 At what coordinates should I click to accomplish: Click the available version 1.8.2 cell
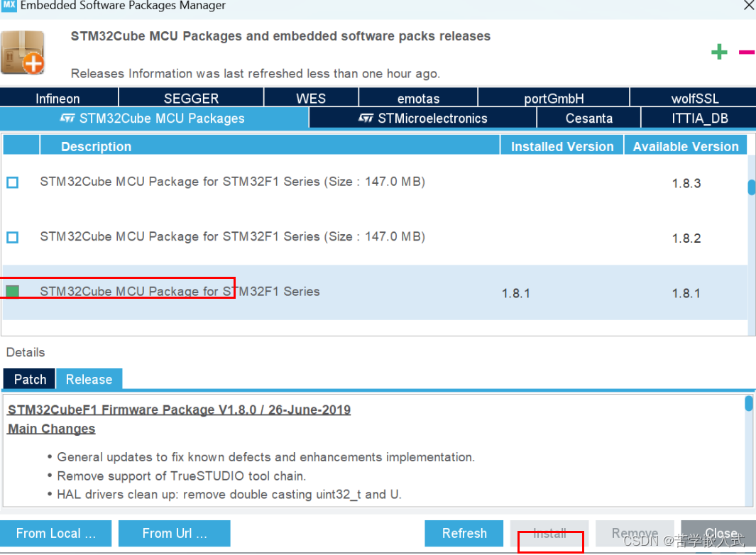point(686,238)
